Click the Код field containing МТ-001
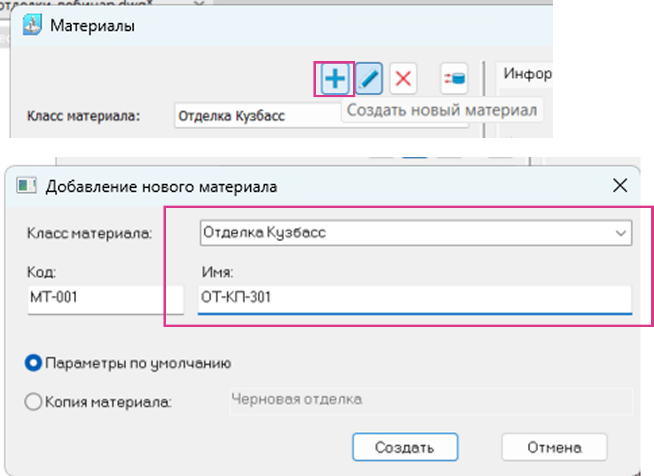This screenshot has height=476, width=654. pos(106,298)
